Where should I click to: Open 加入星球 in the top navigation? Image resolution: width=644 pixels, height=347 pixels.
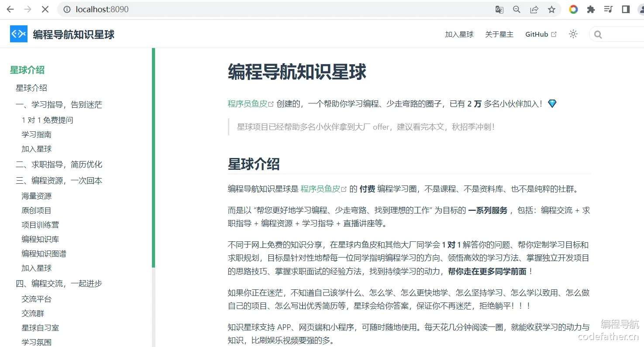point(459,34)
